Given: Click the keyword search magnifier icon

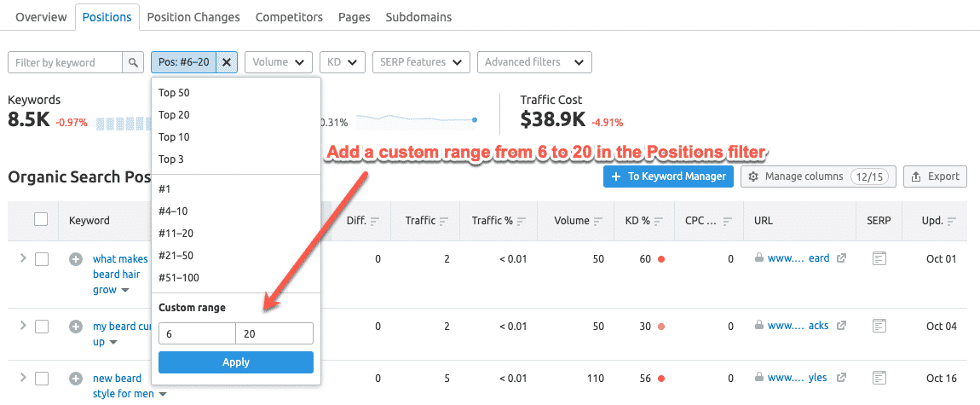Looking at the screenshot, I should coord(133,62).
